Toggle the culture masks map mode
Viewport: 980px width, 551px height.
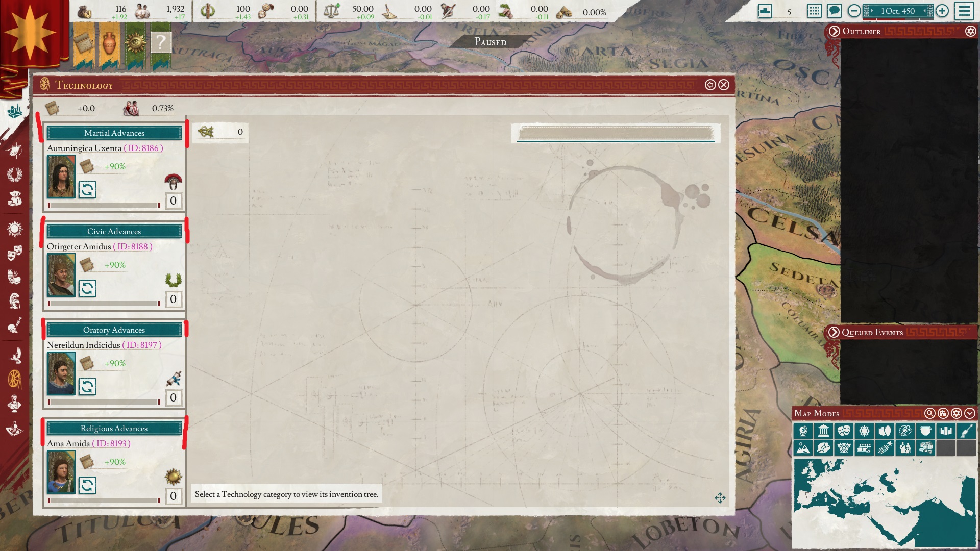(844, 431)
